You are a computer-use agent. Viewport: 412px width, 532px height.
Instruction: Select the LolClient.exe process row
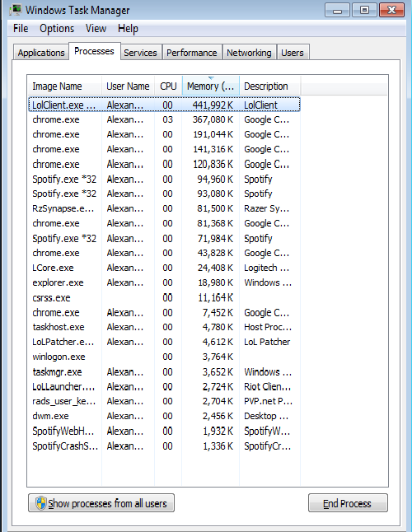pos(164,105)
